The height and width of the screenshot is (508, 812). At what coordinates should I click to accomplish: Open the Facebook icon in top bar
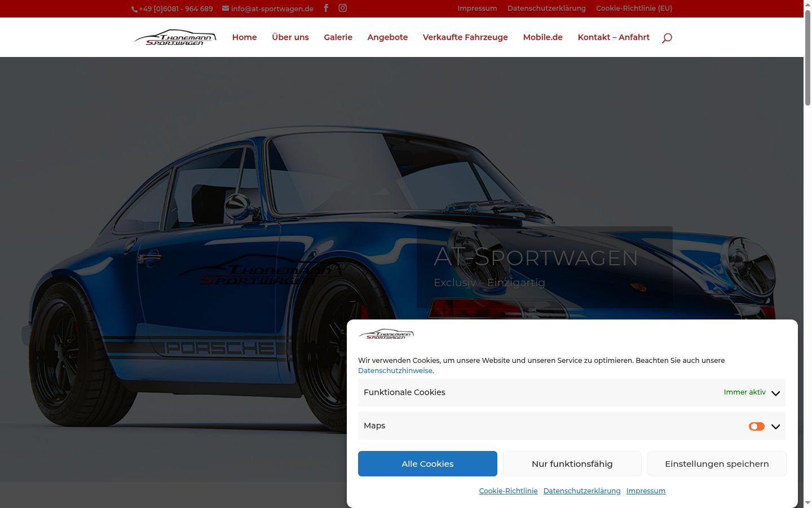point(326,8)
